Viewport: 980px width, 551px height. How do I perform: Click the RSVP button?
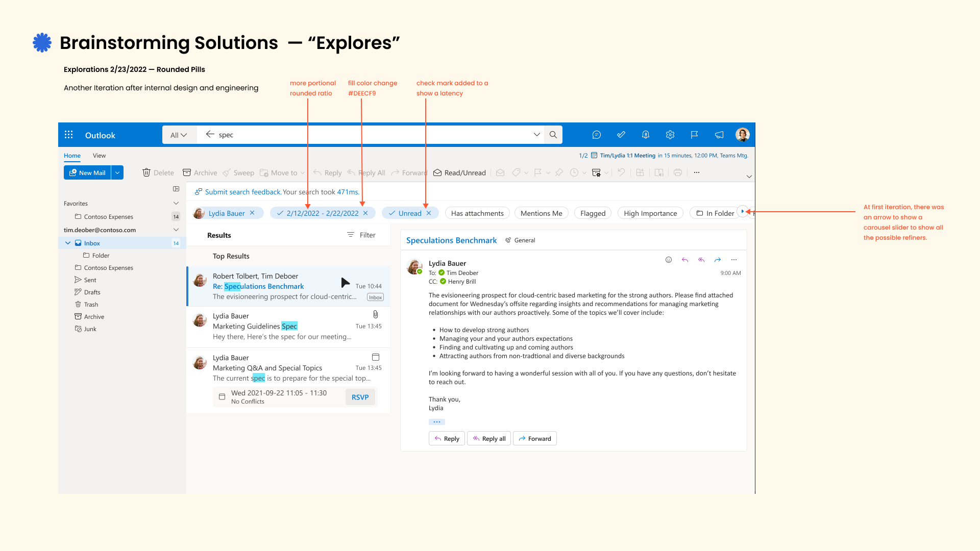(360, 397)
